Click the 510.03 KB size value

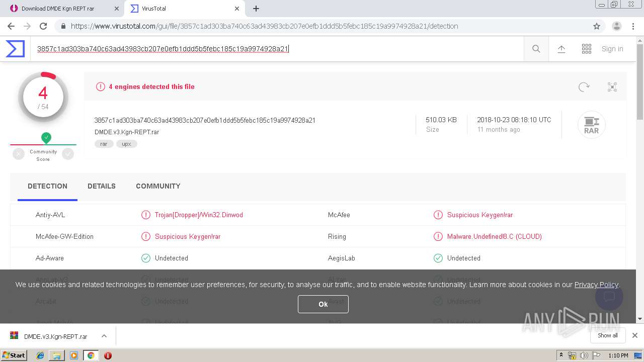[x=441, y=120]
